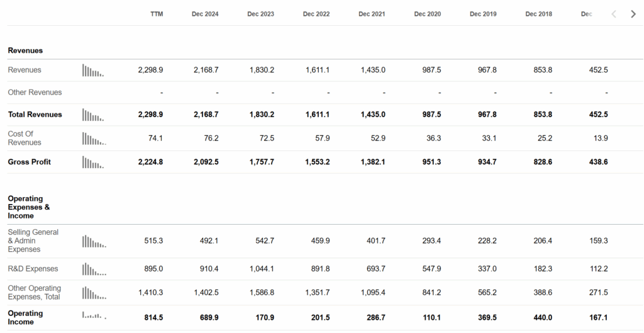Open the R&D Expenses mini chart
Screen dimensions: 644x333
[x=94, y=269]
